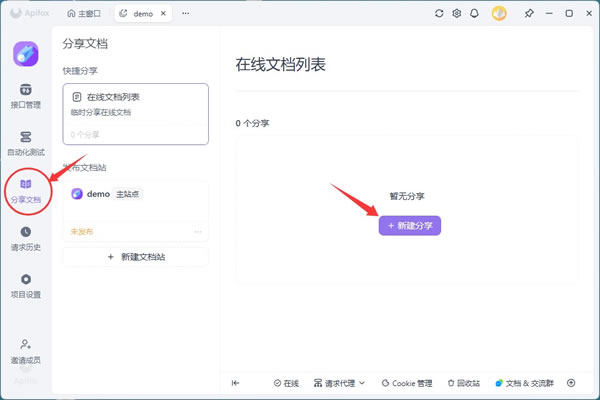Open the more tabs ellipsis menu
This screenshot has width=600, height=400.
click(186, 13)
